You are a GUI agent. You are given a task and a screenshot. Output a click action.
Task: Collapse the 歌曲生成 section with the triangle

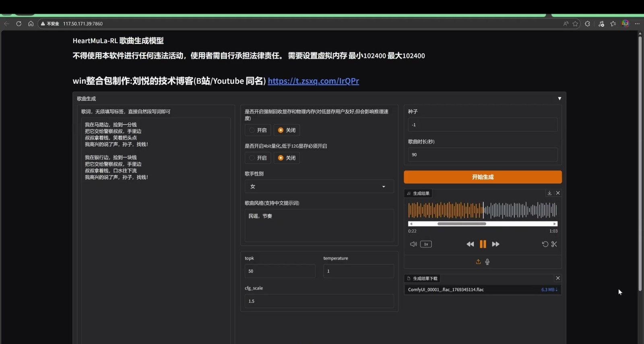pyautogui.click(x=559, y=99)
